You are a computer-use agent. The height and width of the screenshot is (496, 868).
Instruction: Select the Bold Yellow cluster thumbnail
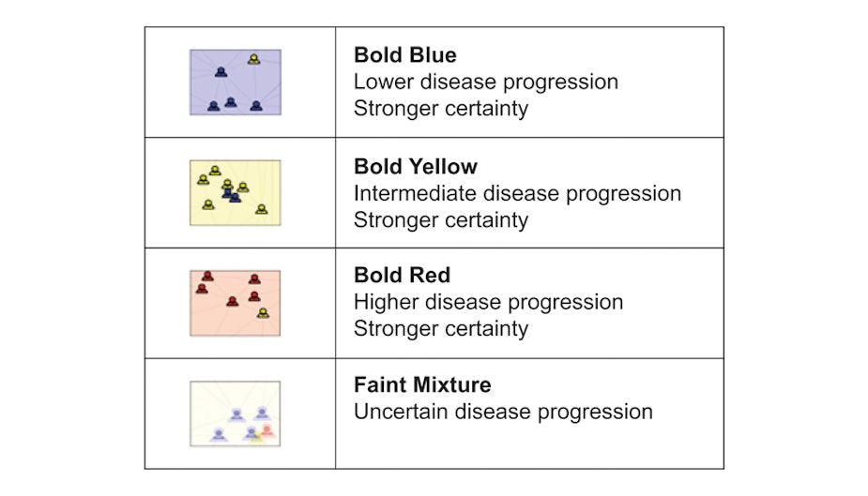click(236, 192)
